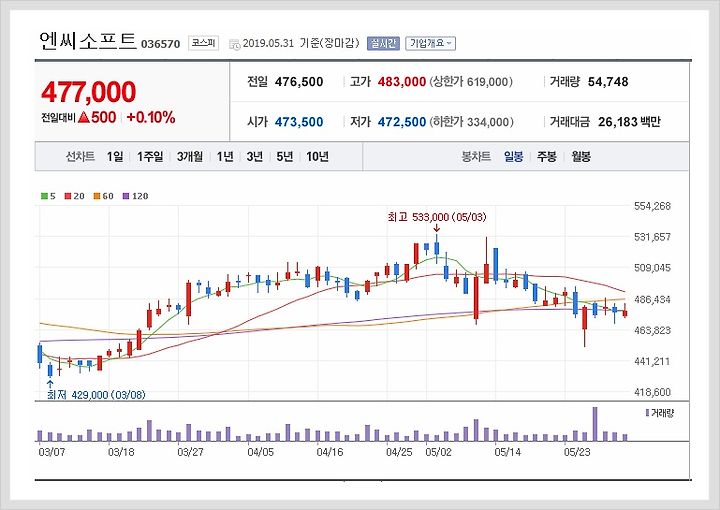Viewport: 720px width, 510px height.
Task: Click the 03/18 date axis label
Action: [121, 452]
